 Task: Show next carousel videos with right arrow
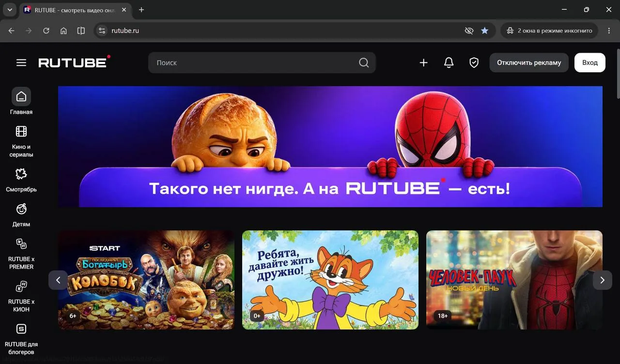603,280
